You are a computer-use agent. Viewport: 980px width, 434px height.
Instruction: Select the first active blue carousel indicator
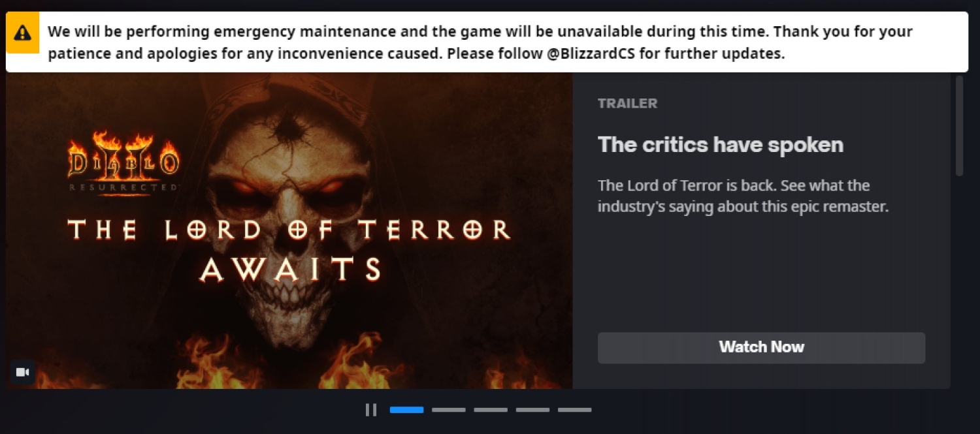click(x=407, y=410)
